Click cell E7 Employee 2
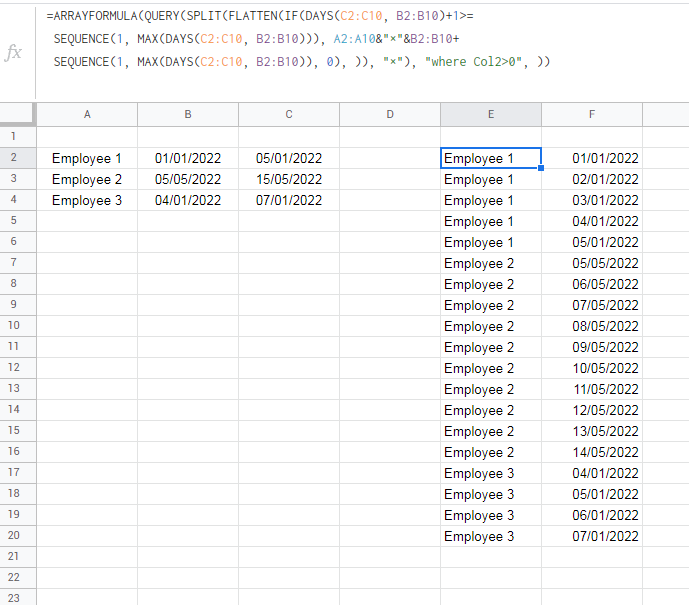 click(x=491, y=263)
